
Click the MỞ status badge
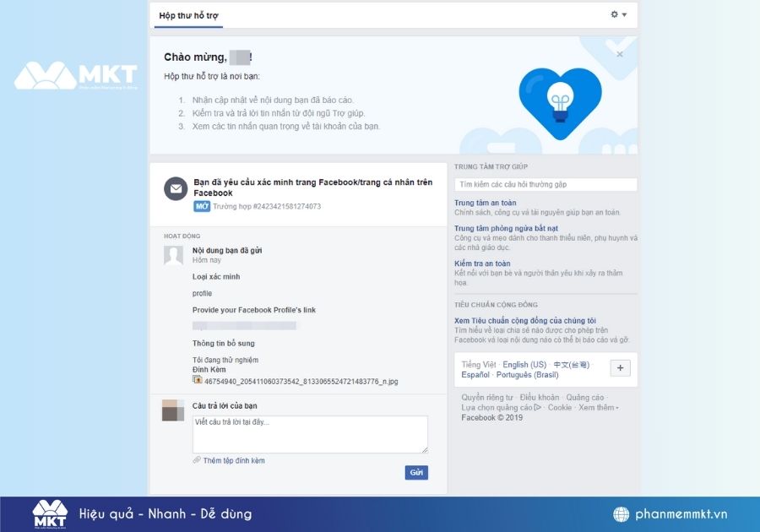coord(202,206)
